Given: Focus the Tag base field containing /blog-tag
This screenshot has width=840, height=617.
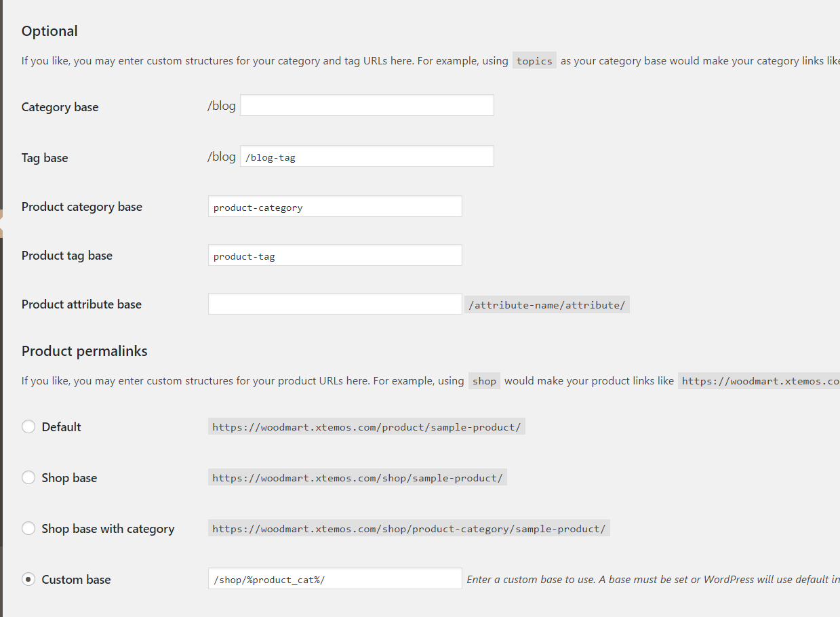Looking at the screenshot, I should click(367, 156).
